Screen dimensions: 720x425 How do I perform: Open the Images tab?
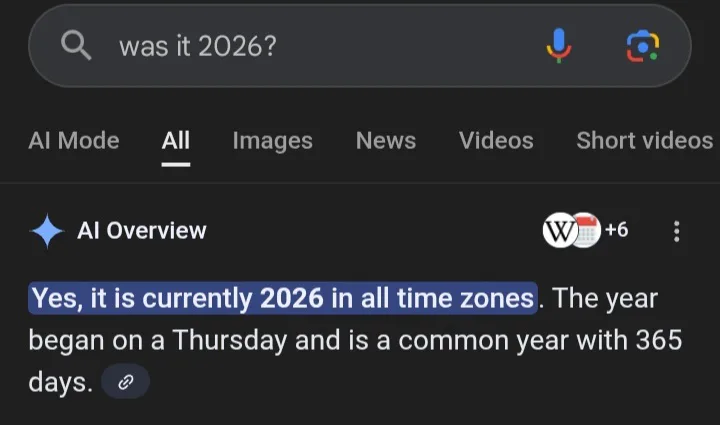point(272,141)
